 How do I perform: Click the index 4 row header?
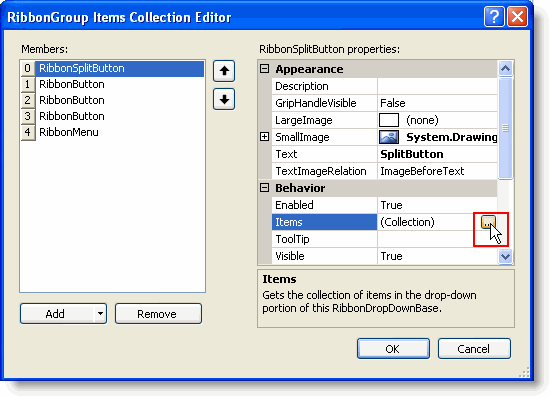(28, 132)
